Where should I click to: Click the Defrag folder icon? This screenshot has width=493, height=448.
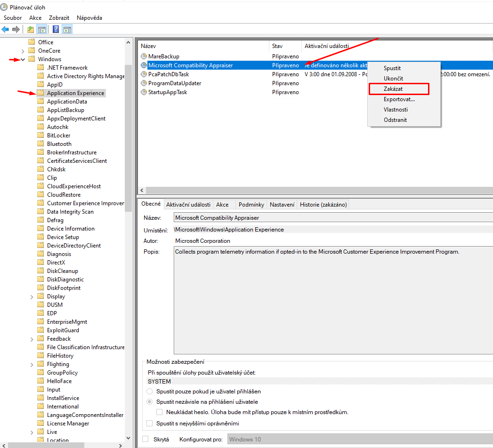click(x=40, y=220)
